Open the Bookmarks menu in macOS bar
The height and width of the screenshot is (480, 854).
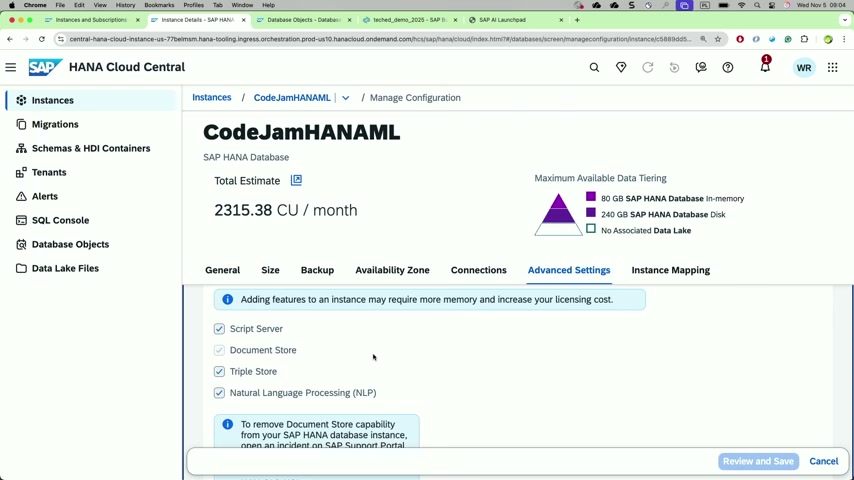[159, 5]
